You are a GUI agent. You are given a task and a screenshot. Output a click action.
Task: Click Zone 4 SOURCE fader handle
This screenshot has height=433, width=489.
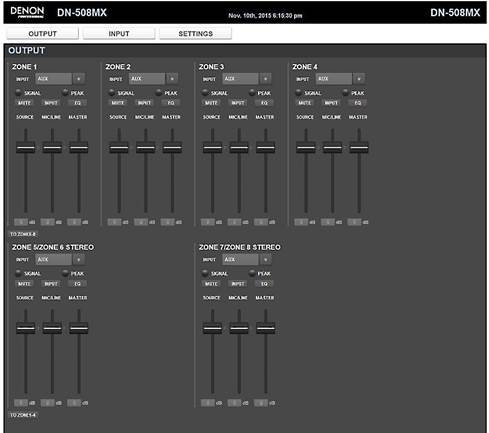pos(306,147)
